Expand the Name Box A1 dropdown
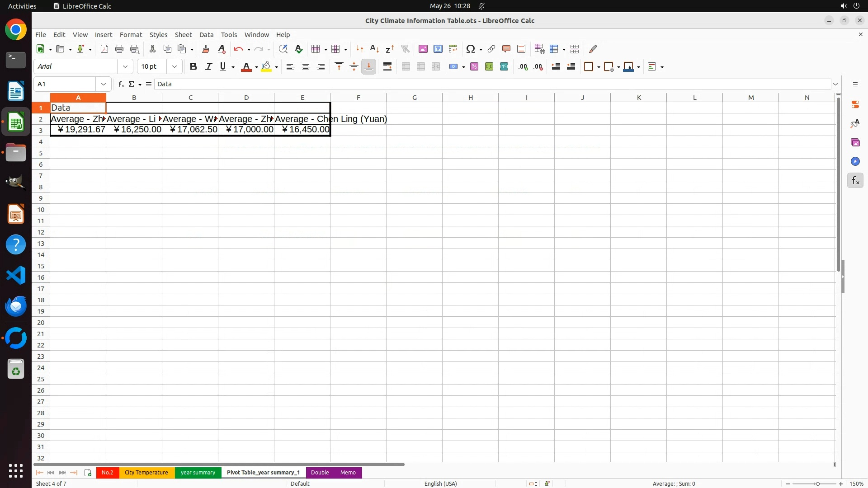This screenshot has width=868, height=488. (x=104, y=84)
